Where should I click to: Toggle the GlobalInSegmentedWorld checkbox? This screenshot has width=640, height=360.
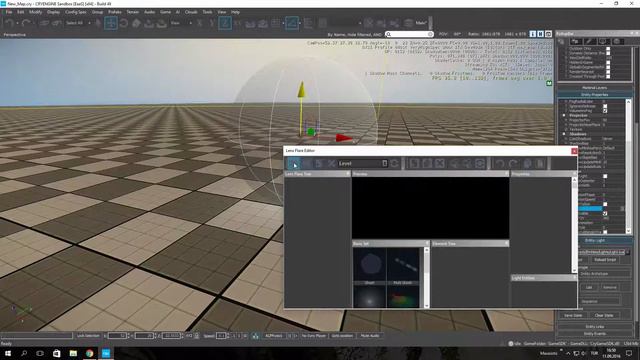(608, 67)
